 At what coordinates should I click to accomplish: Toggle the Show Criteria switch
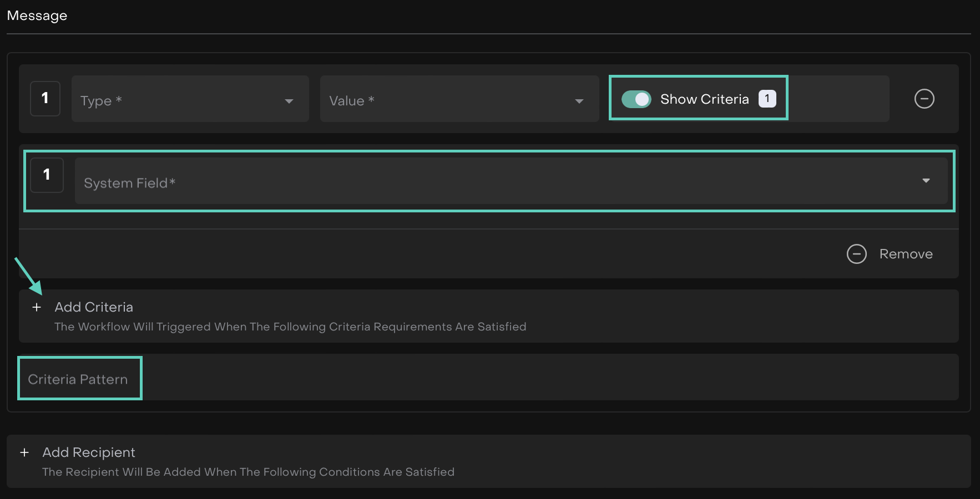pyautogui.click(x=636, y=99)
